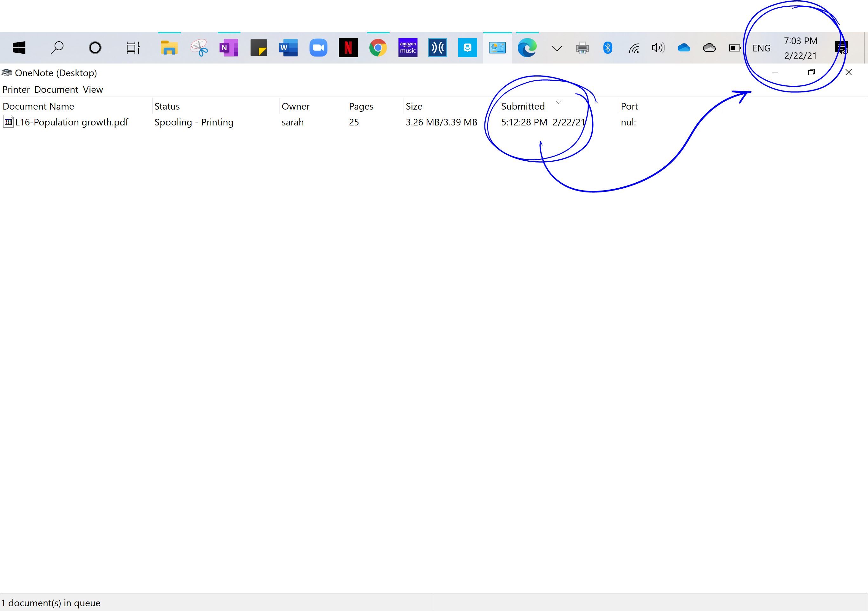Click the Snipping Tool scissors icon

(x=199, y=48)
